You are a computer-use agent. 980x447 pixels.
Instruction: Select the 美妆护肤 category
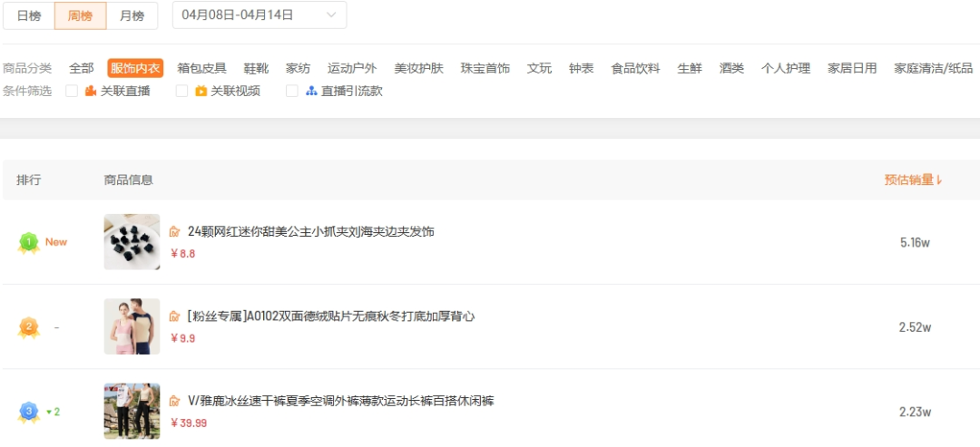[x=418, y=68]
